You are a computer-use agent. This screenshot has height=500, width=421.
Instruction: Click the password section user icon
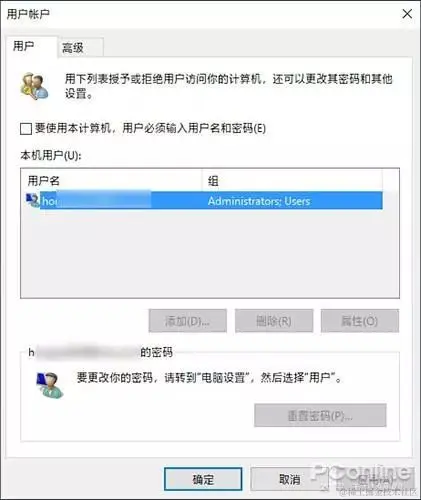pyautogui.click(x=49, y=385)
